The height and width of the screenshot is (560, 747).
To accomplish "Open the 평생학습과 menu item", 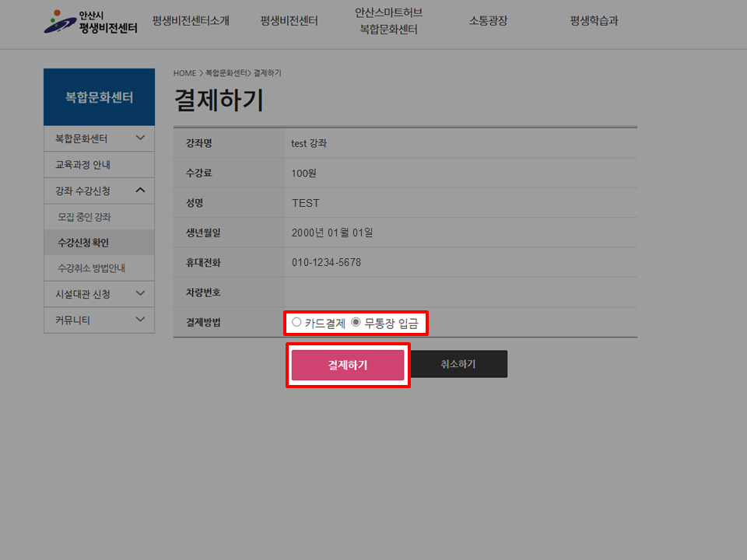I will click(x=593, y=20).
